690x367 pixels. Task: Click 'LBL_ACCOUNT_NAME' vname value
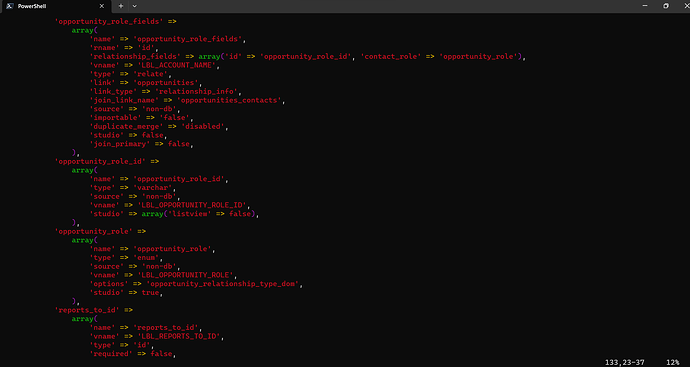(x=178, y=65)
